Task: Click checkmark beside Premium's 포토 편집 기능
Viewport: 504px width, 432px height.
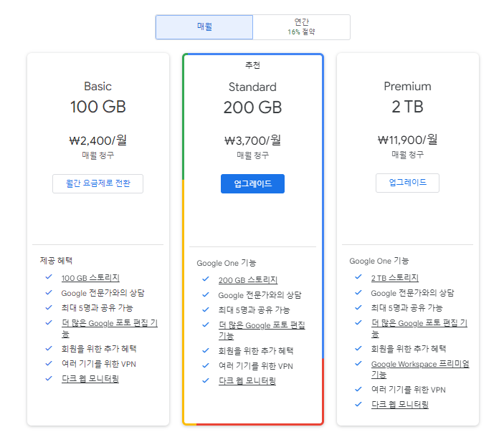Action: pyautogui.click(x=358, y=323)
